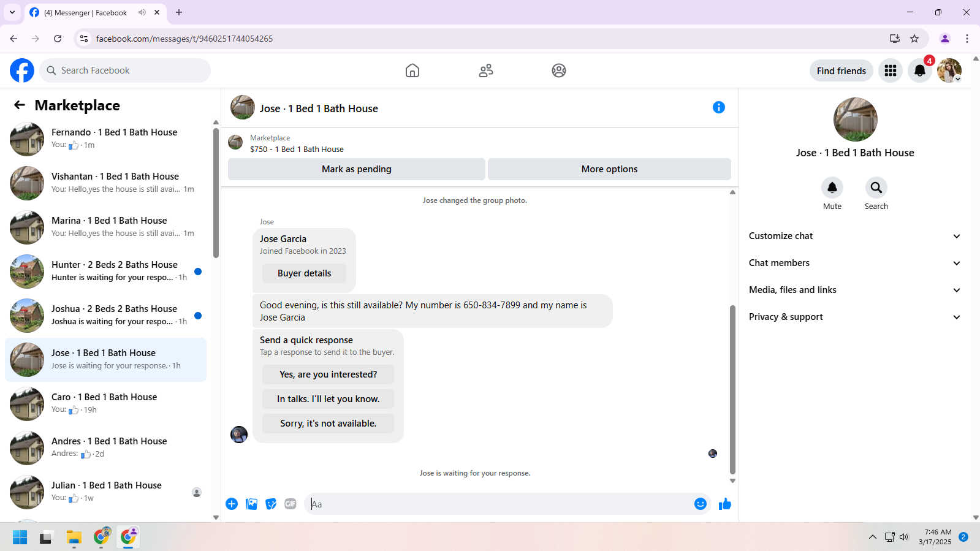980x551 pixels.
Task: Expand the Privacy & support section
Action: point(854,317)
